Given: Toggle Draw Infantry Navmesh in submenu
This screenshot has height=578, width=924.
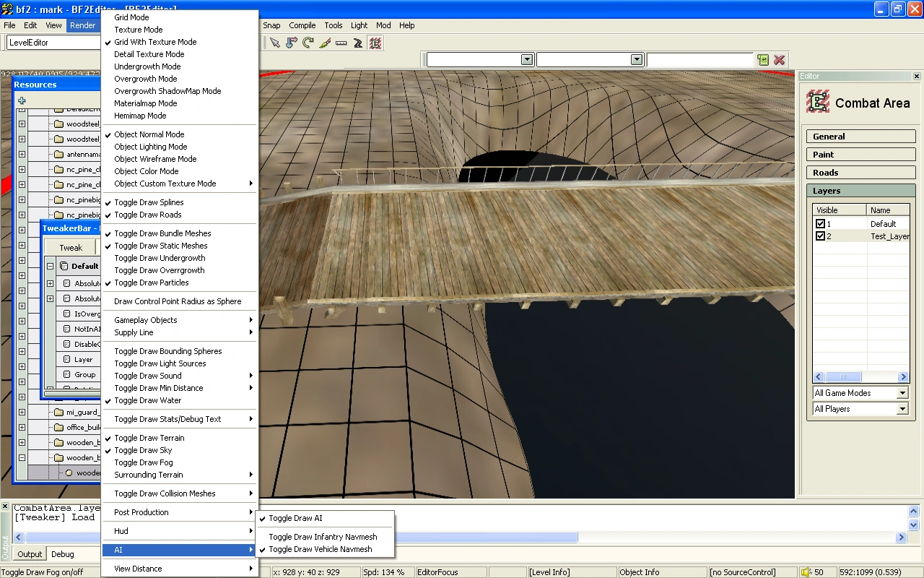Looking at the screenshot, I should (323, 537).
